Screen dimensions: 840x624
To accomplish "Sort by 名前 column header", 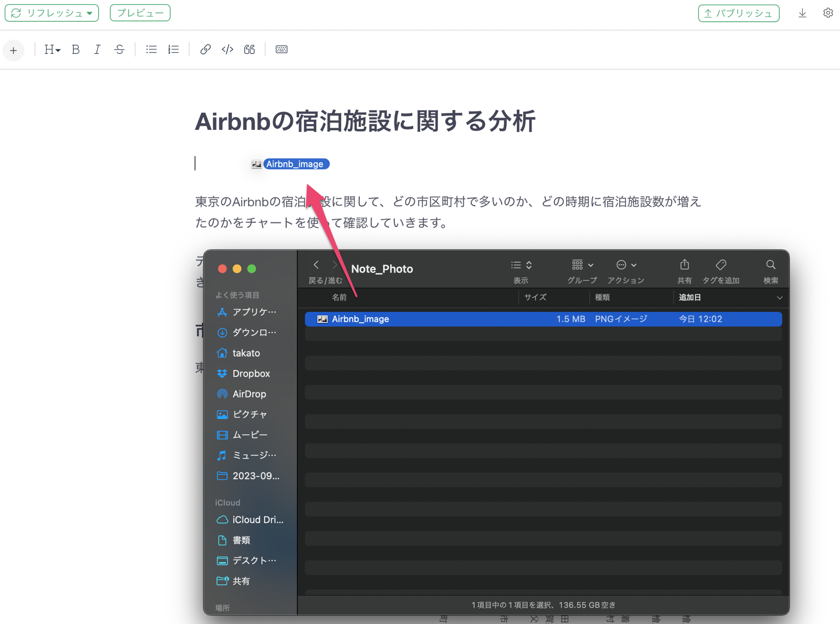I will (339, 297).
